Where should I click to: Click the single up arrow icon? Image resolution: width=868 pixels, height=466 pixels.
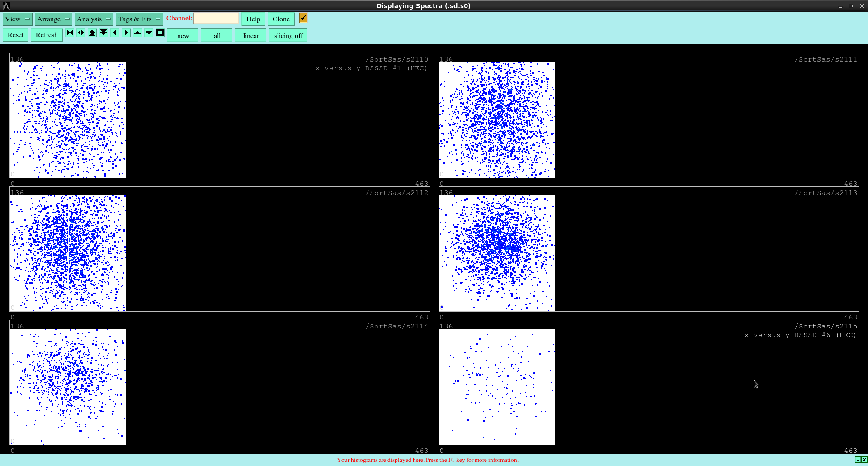pyautogui.click(x=137, y=33)
